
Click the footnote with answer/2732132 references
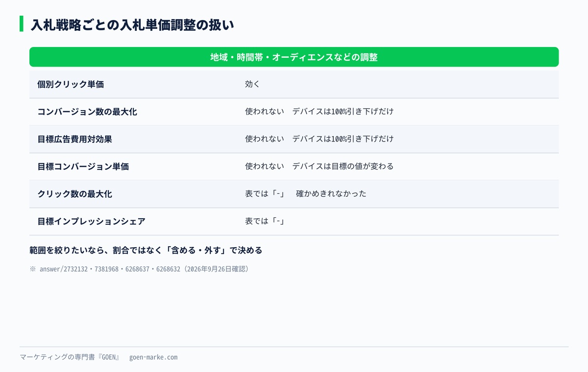(x=139, y=269)
